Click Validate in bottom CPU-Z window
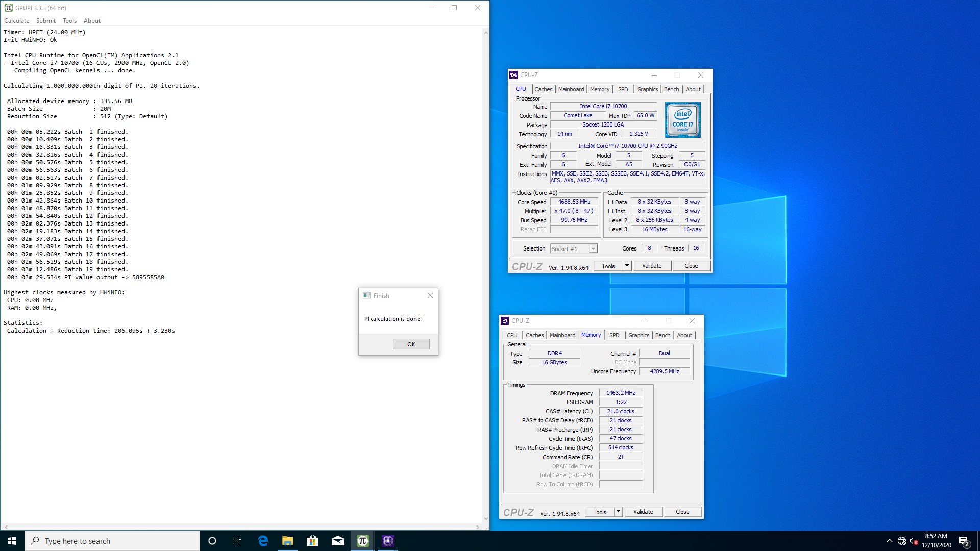This screenshot has height=551, width=980. pos(643,512)
